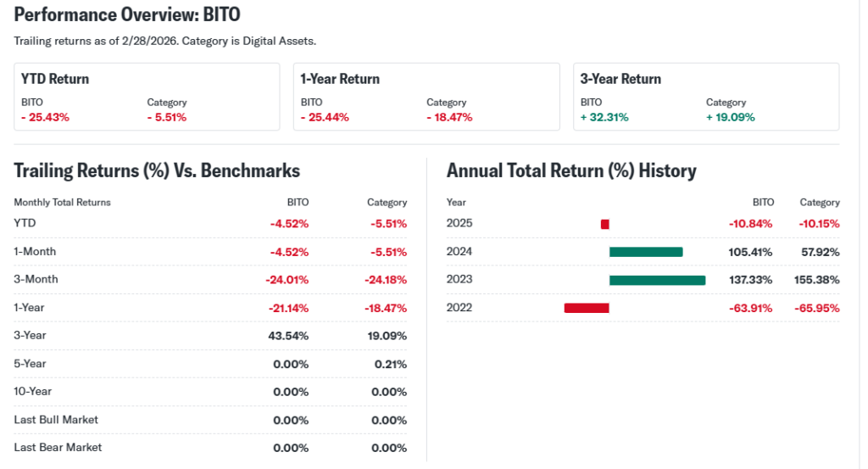Click the +32.31% value in 3-Year card

[x=604, y=117]
